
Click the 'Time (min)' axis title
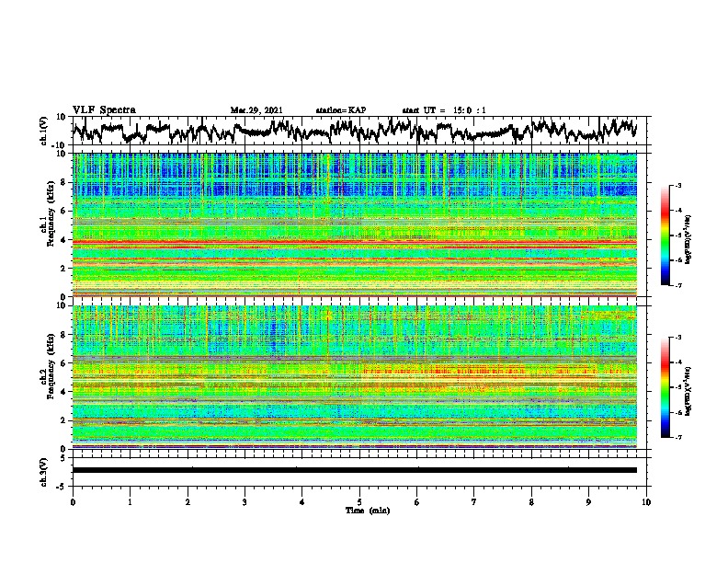(x=368, y=511)
